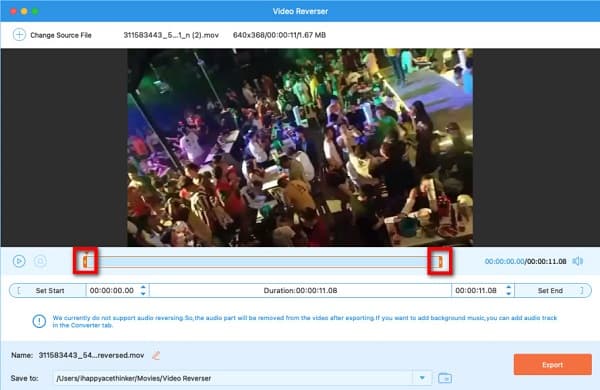600x390 pixels.
Task: Click the end time 00:00:11.08 field
Action: [477, 290]
